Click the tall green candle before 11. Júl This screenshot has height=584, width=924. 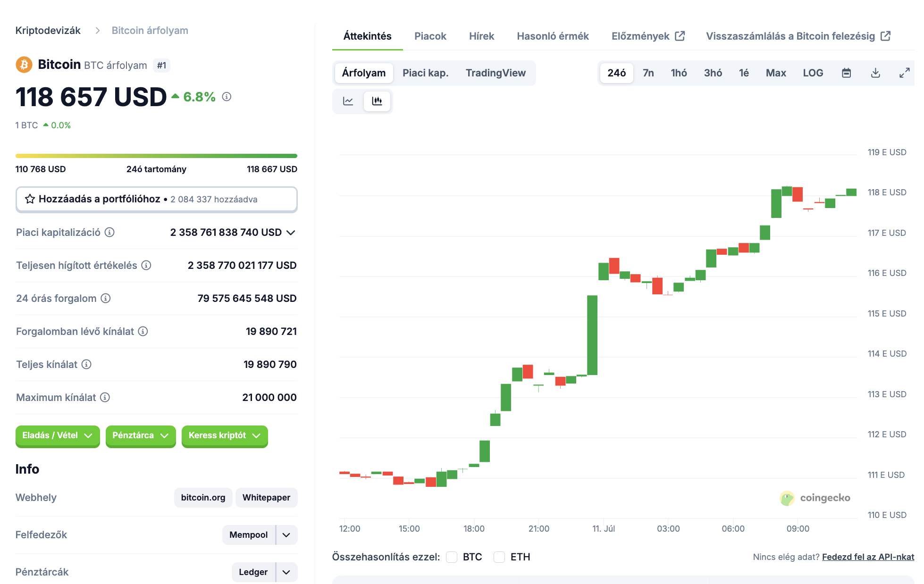click(x=592, y=335)
